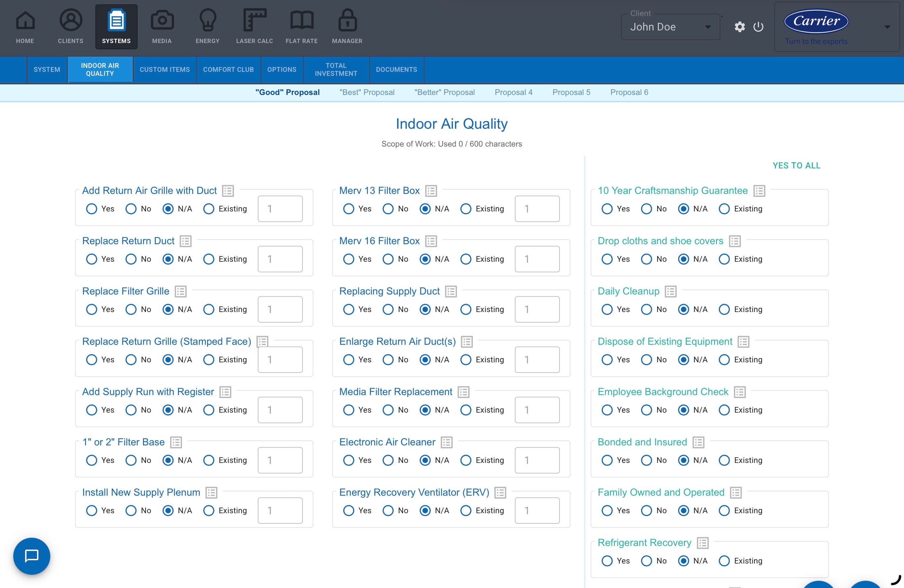Screen dimensions: 904x588
Task: Click quantity field for Energy Recovery Ventilator (ERV)
Action: (x=537, y=511)
